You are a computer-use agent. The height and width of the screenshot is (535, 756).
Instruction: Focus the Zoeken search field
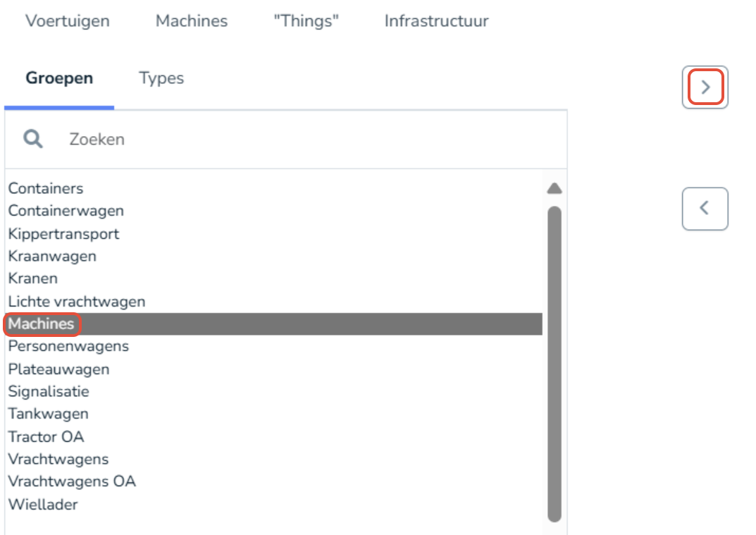point(282,139)
